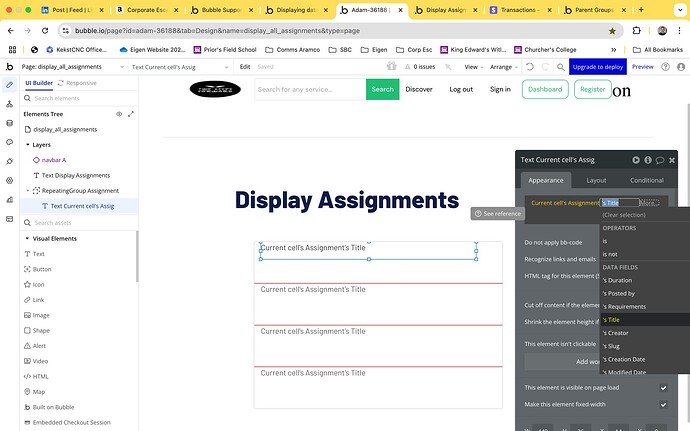Pick the Button visual element
The image size is (690, 431).
click(x=42, y=269)
